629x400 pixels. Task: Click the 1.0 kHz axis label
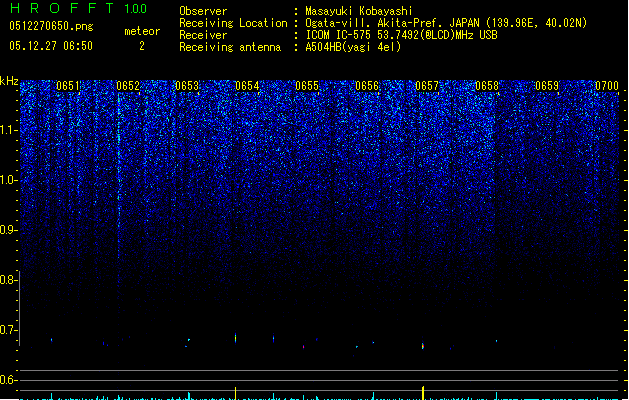(9, 180)
